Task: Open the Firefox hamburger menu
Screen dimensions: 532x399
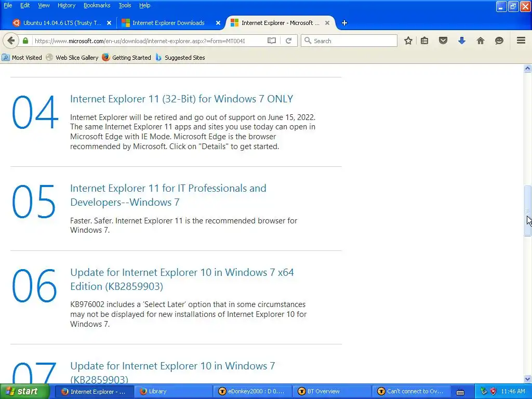Action: pos(521,41)
